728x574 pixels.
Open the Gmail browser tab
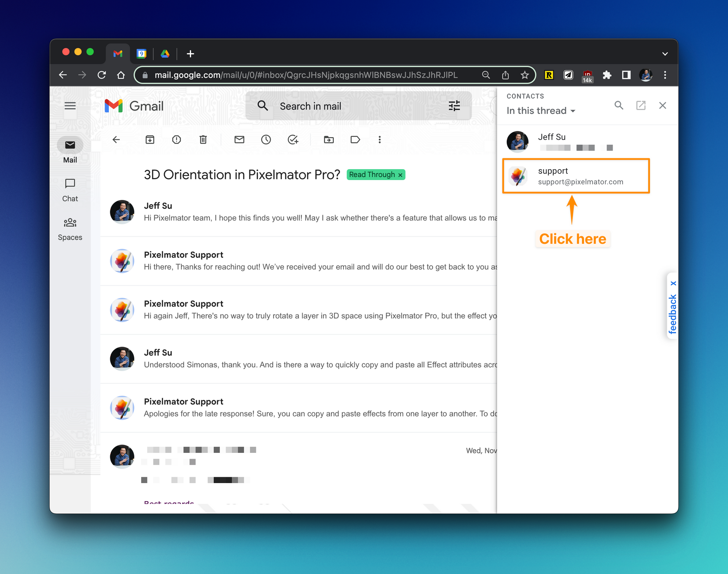point(118,54)
